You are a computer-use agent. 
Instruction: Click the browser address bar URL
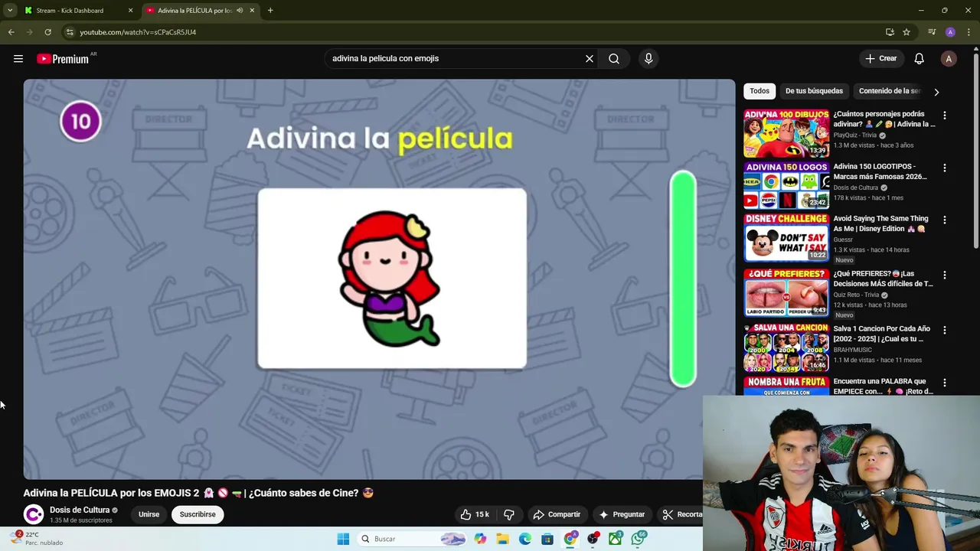coord(138,32)
